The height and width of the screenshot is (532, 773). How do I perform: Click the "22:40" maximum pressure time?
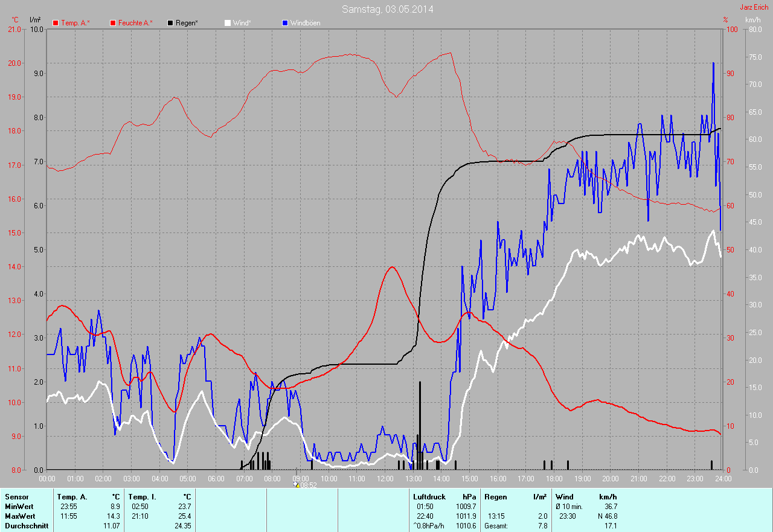425,516
